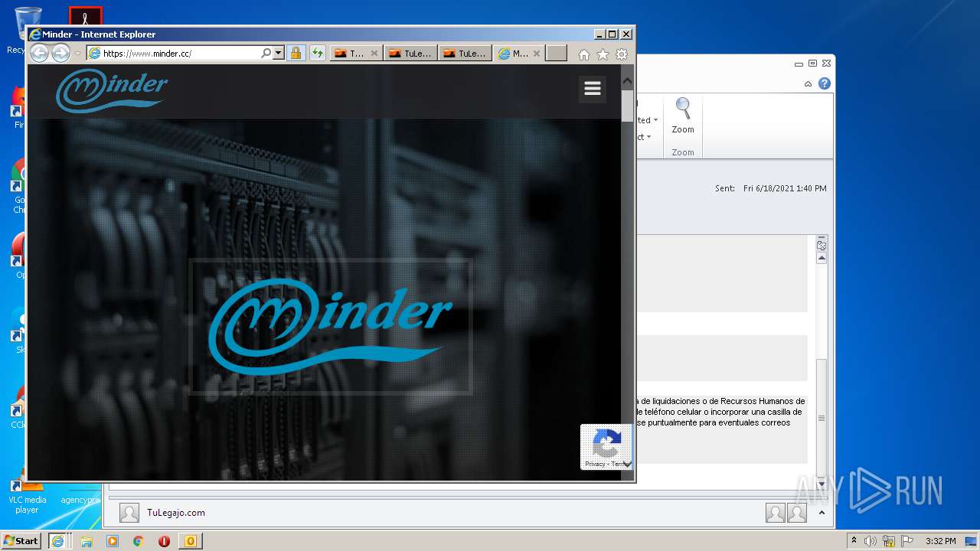Click the Outlook taskbar button

(x=191, y=541)
